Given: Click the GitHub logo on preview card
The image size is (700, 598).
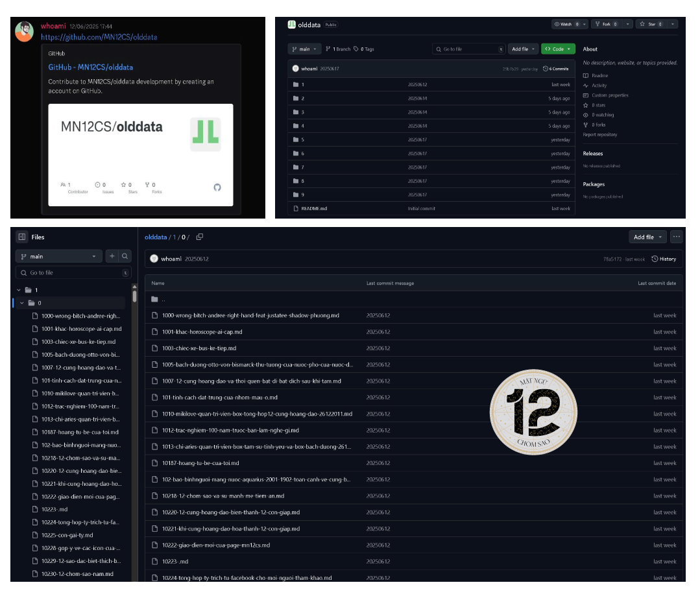Looking at the screenshot, I should click(x=217, y=187).
